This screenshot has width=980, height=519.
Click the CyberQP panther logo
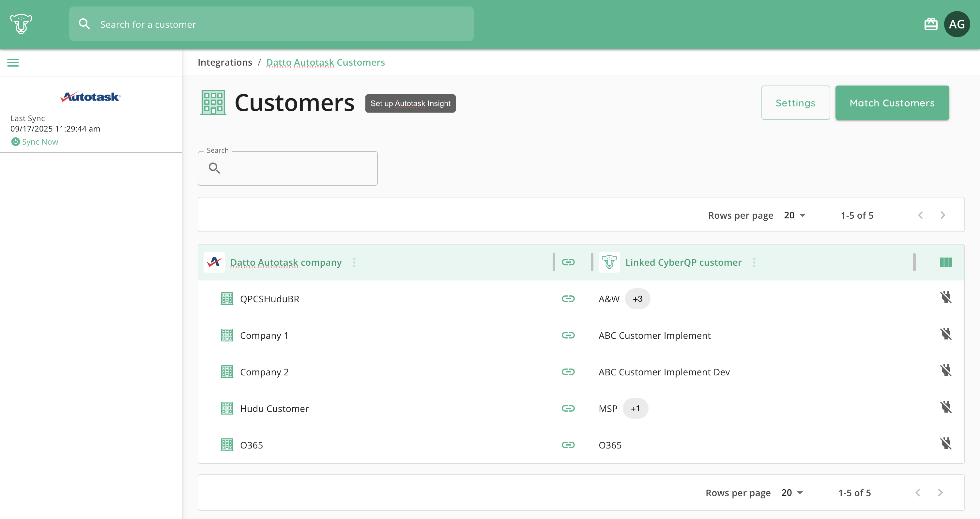21,24
